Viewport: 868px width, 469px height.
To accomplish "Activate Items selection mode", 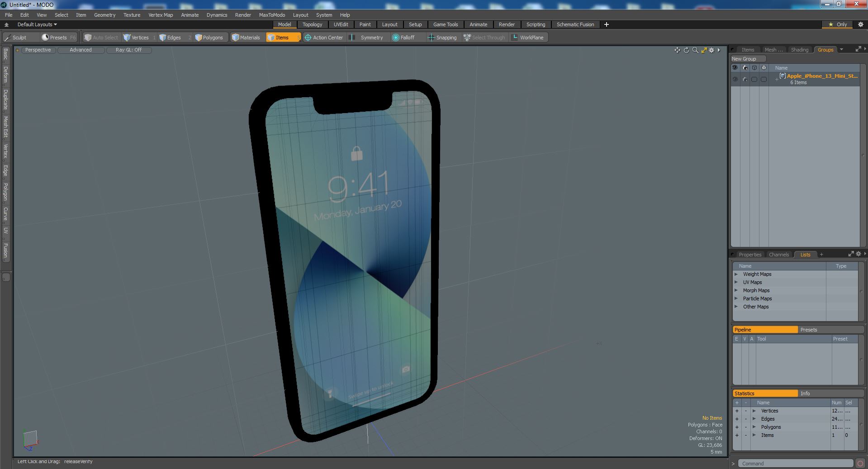I will 283,38.
